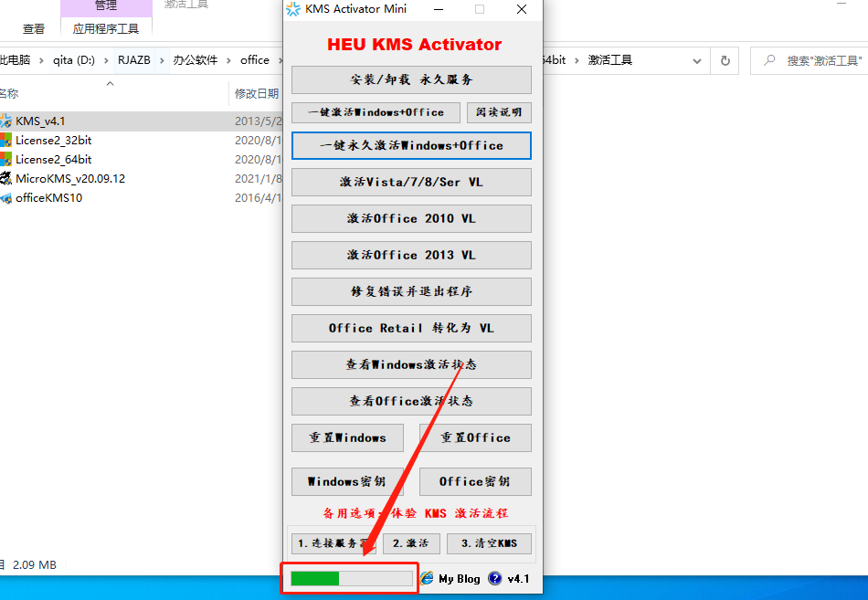Click the License2_32bit file icon

pyautogui.click(x=5, y=140)
